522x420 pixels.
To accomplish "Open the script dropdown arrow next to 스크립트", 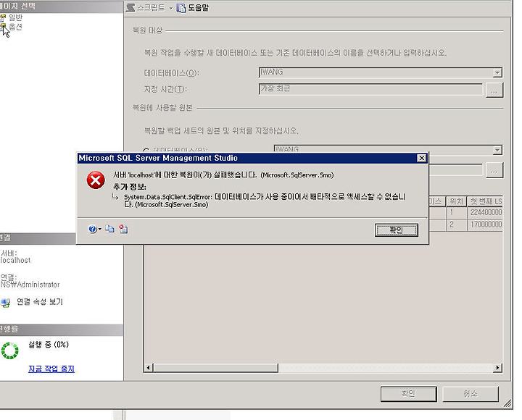I will tap(171, 8).
